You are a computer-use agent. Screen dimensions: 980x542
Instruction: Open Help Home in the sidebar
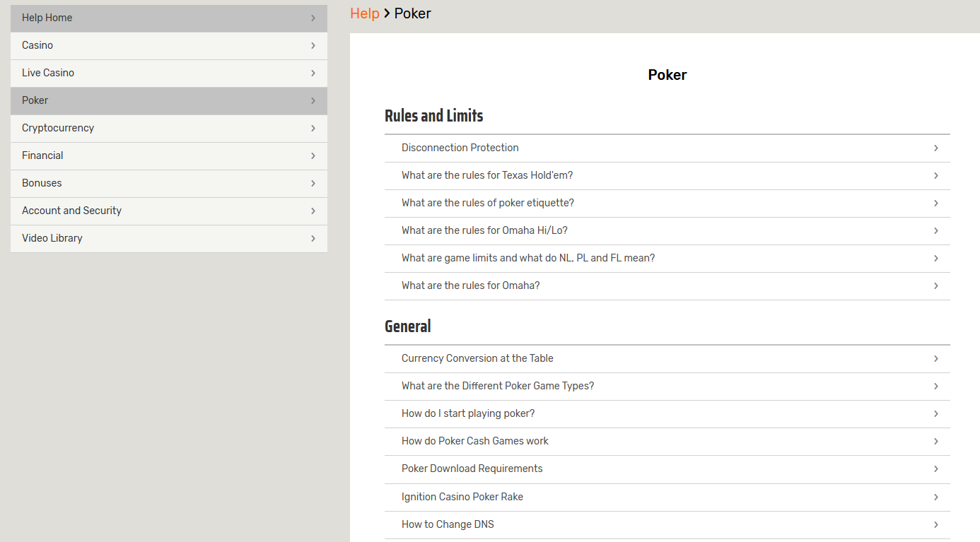47,18
